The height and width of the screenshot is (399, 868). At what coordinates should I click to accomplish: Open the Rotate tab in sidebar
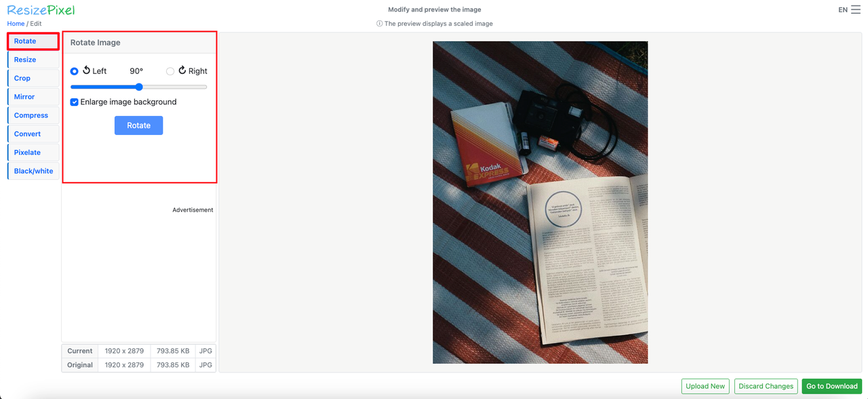click(33, 41)
